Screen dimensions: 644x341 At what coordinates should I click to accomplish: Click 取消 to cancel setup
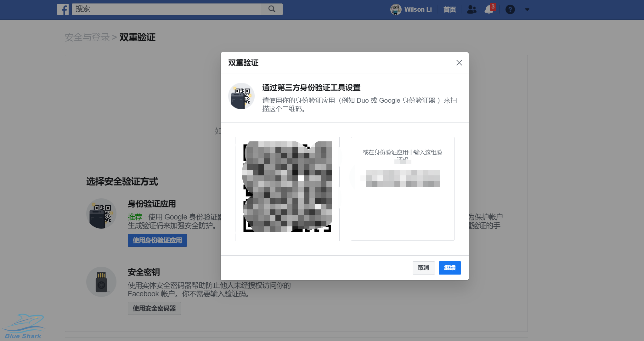tap(424, 268)
